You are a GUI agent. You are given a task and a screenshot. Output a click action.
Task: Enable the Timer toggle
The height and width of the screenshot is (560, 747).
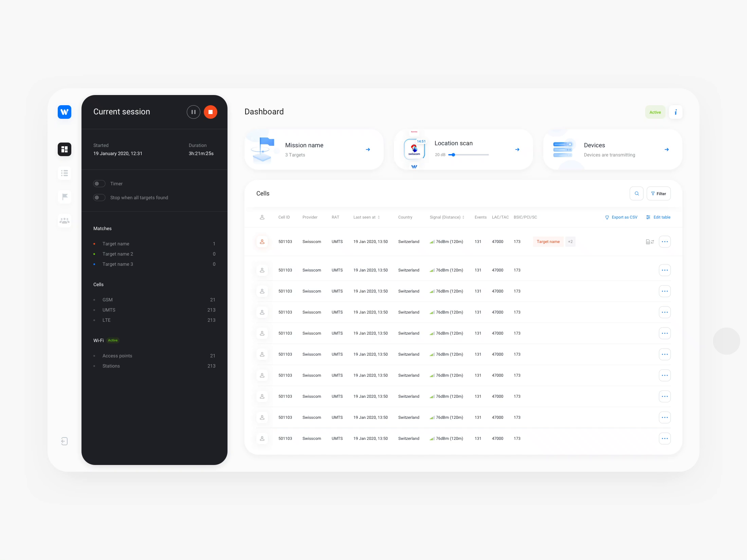pos(99,184)
